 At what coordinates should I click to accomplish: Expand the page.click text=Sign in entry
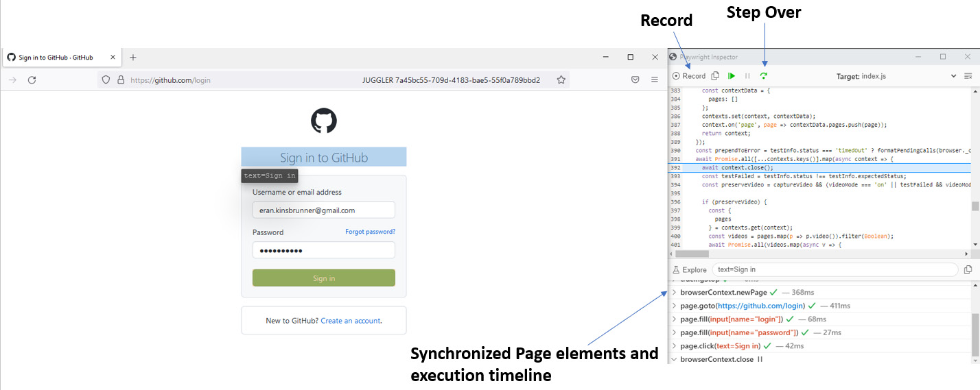(674, 346)
